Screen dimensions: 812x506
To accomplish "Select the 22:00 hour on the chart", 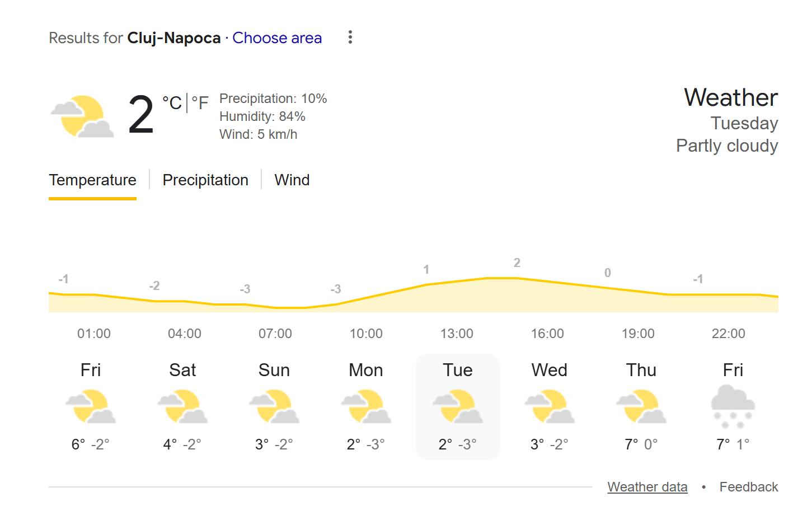I will point(728,334).
